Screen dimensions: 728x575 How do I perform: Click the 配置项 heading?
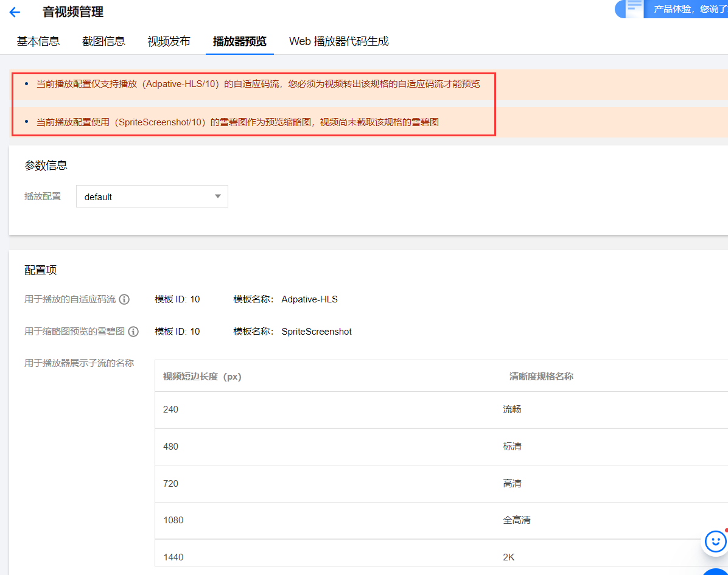coord(40,270)
